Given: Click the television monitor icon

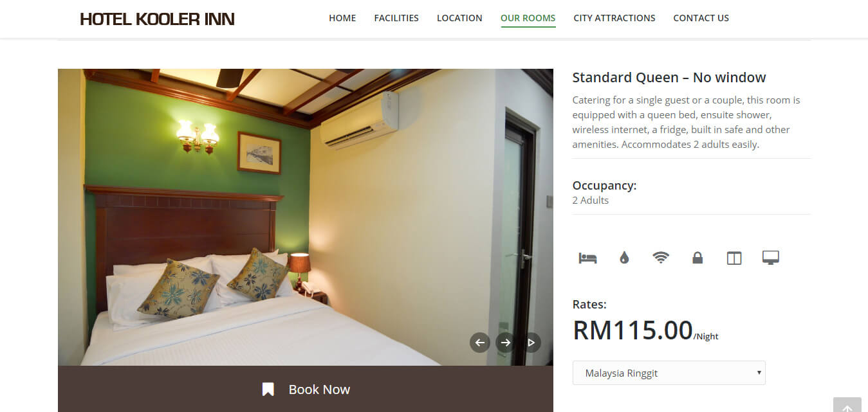Looking at the screenshot, I should coord(771,258).
